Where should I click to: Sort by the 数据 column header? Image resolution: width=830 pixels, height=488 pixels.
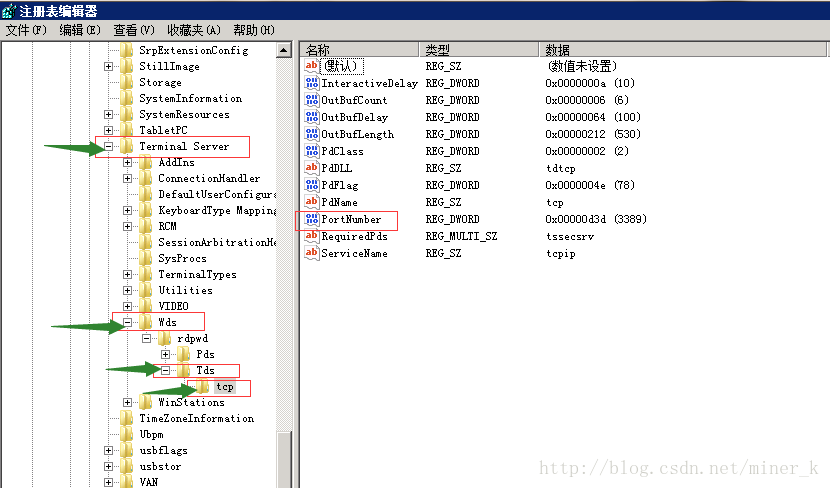pyautogui.click(x=682, y=50)
